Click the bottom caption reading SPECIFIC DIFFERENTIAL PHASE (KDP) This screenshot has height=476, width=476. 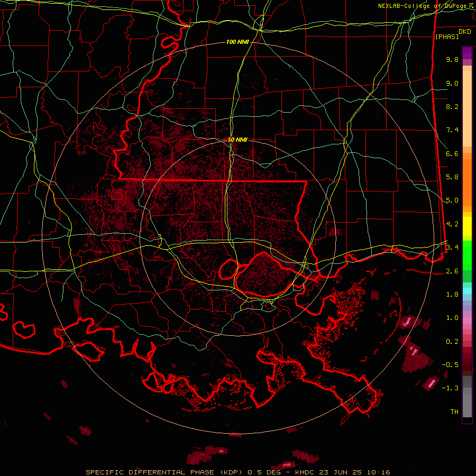tap(165, 472)
